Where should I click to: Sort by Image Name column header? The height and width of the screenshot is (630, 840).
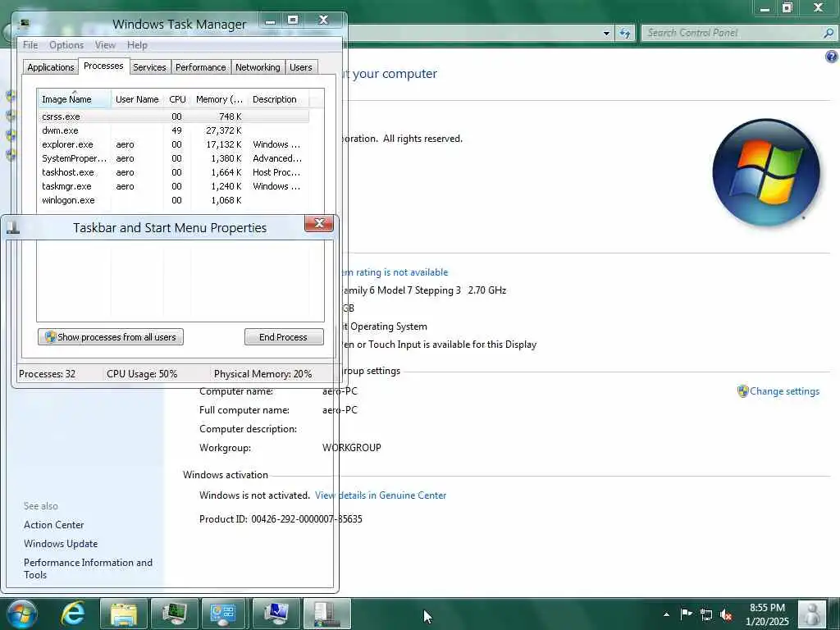74,99
